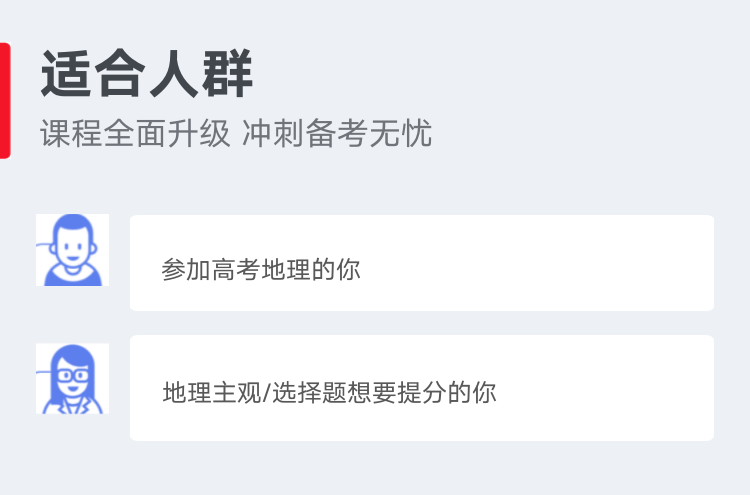Click the red vertical accent bar

5,100
